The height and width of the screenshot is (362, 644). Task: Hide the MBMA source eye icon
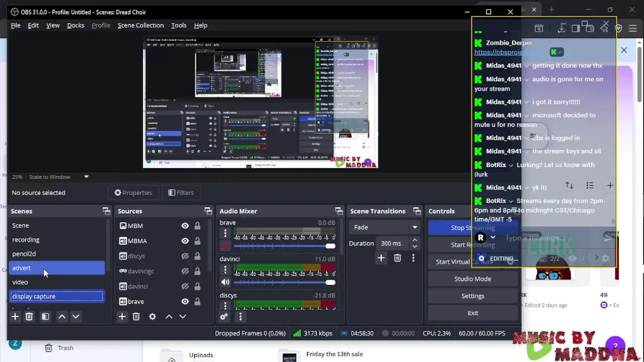185,241
